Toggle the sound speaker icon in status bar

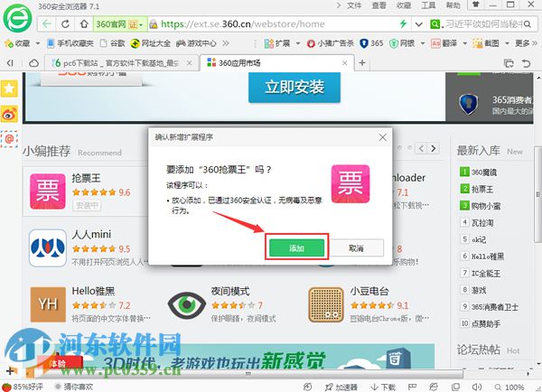coord(477,387)
